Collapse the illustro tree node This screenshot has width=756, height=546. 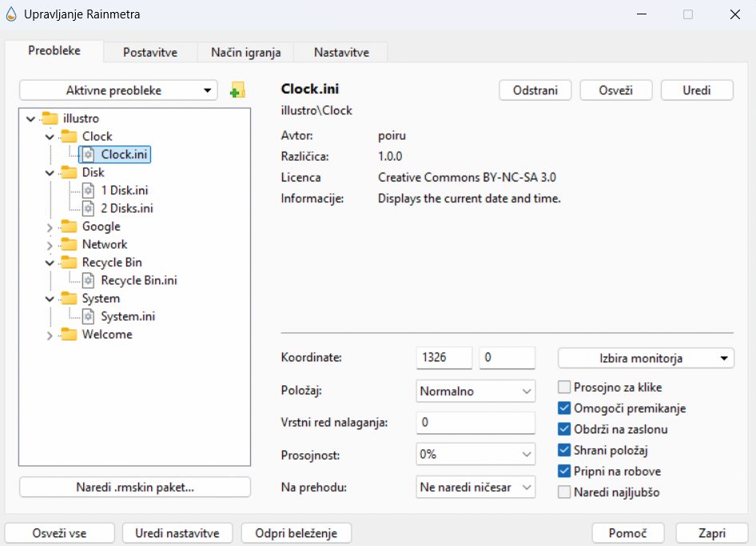[31, 118]
